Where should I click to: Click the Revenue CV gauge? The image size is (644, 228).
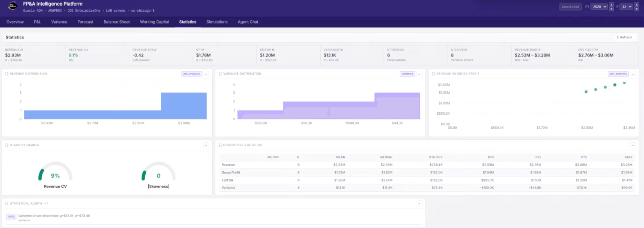click(55, 172)
